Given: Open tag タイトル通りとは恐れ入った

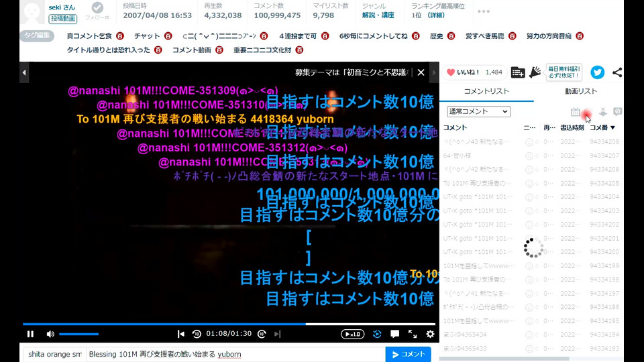Looking at the screenshot, I should point(109,50).
